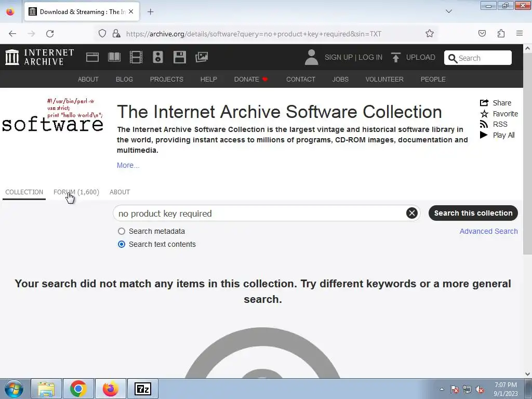Click the software collection logo image
Viewport: 532px width, 399px height.
pyautogui.click(x=52, y=116)
